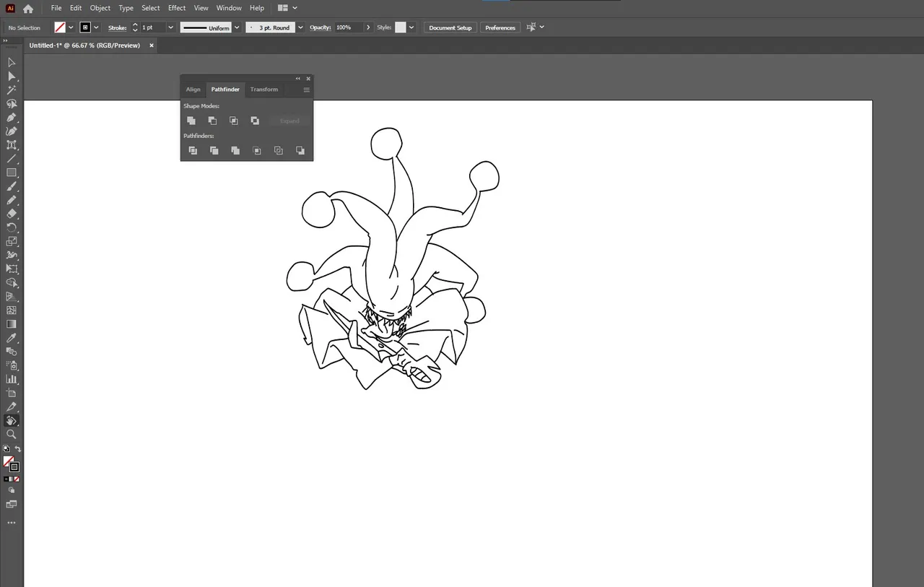Open the Effect menu
Viewport: 924px width, 587px height.
click(x=177, y=8)
